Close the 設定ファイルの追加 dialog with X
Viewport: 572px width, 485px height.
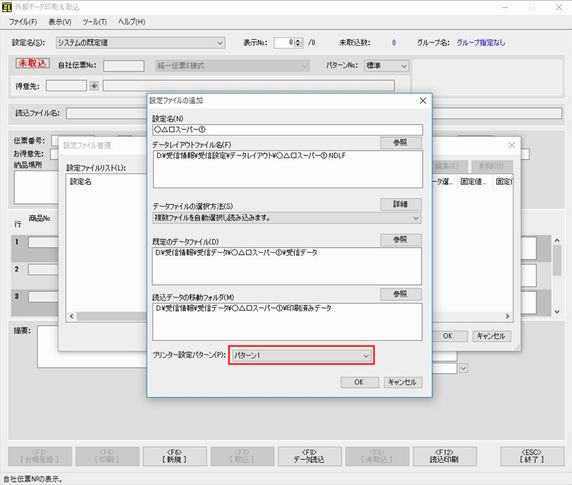tap(422, 101)
